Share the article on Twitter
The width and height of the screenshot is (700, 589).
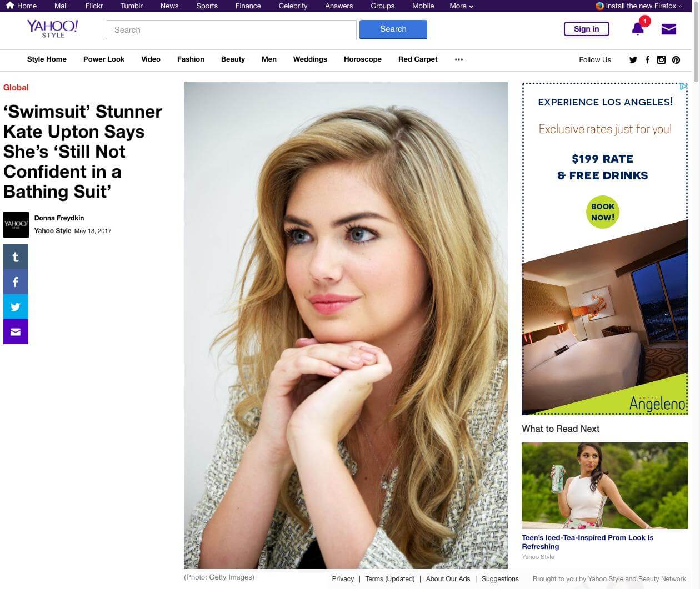pos(16,306)
